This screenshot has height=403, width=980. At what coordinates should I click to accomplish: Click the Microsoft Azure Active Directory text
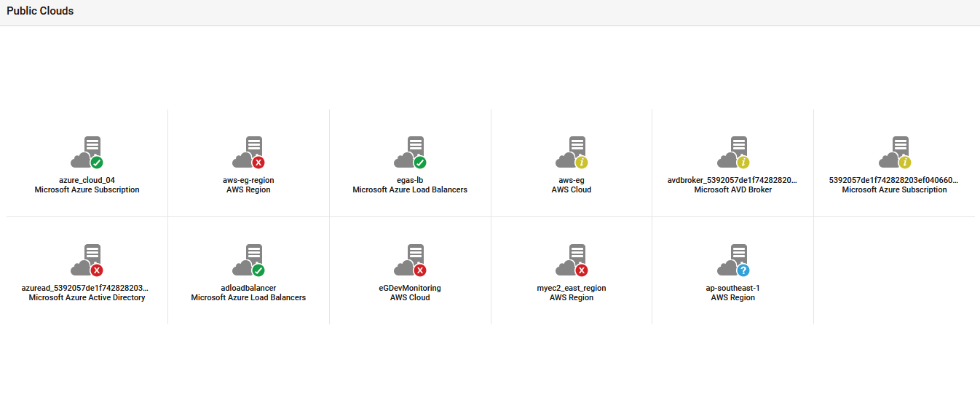tap(87, 297)
